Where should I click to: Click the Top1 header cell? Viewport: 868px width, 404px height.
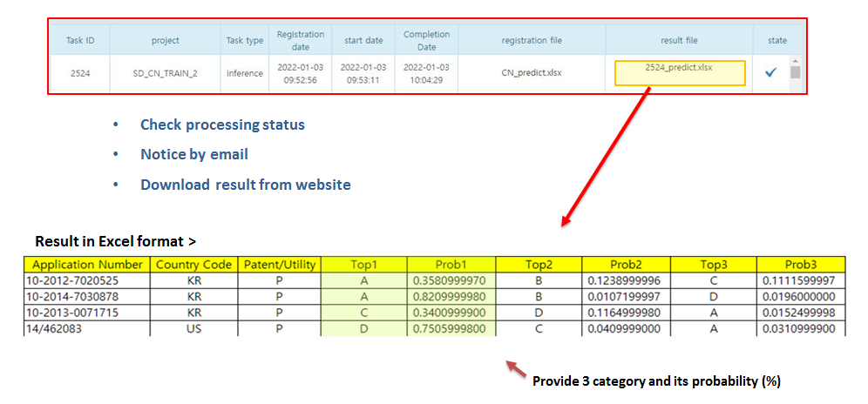363,265
